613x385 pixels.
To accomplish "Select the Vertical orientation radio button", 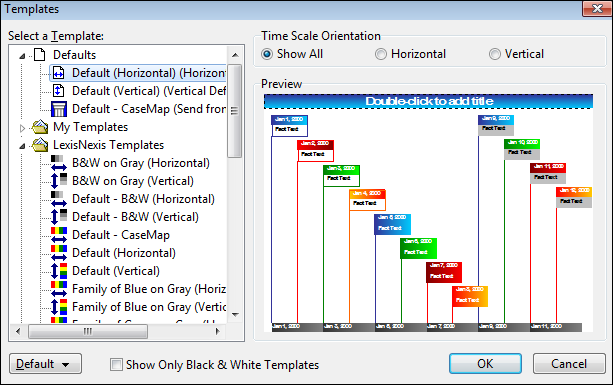I will (495, 54).
